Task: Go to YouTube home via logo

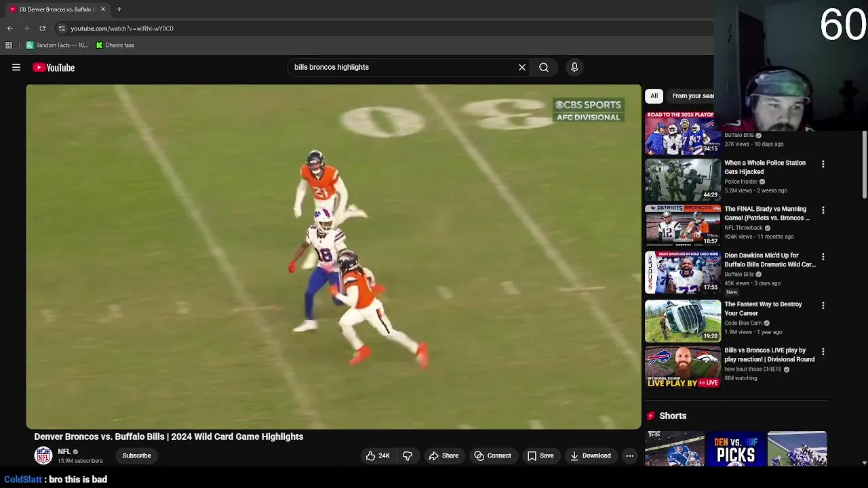Action: coord(54,67)
